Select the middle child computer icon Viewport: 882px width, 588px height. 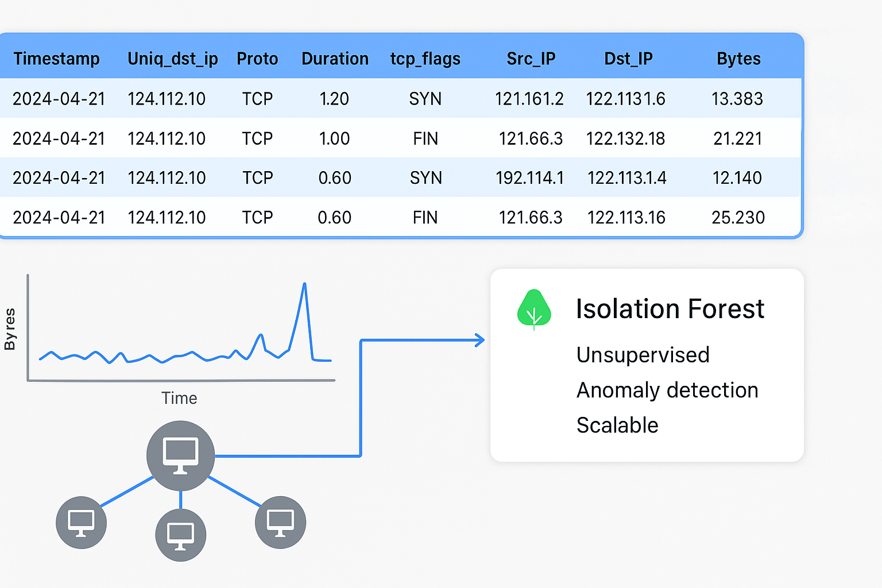click(x=180, y=534)
